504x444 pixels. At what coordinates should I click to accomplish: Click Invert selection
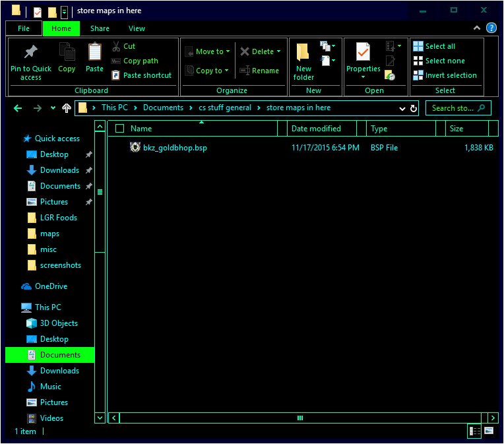point(445,75)
